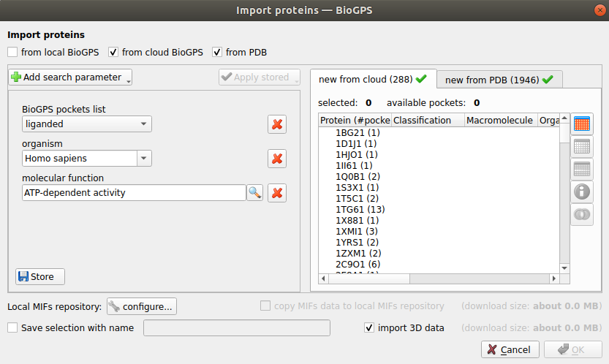Select protein row 1T5C1 (2)
The width and height of the screenshot is (609, 364).
click(x=357, y=199)
